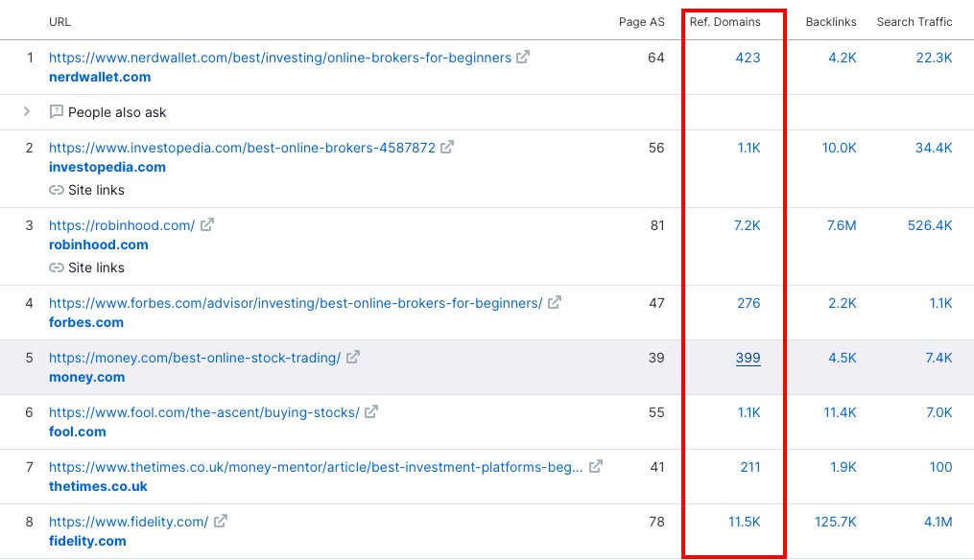Click Search Traffic value 7.4K for money.com

(x=938, y=358)
